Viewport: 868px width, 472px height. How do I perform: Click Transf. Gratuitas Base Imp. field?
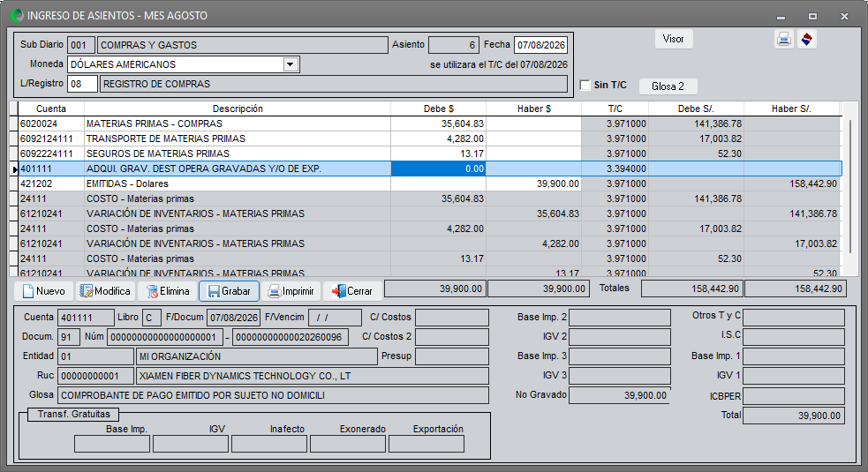click(x=112, y=444)
